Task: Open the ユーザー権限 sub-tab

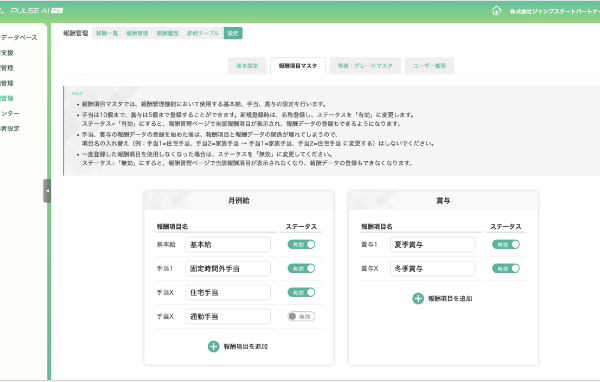Action: tap(429, 66)
